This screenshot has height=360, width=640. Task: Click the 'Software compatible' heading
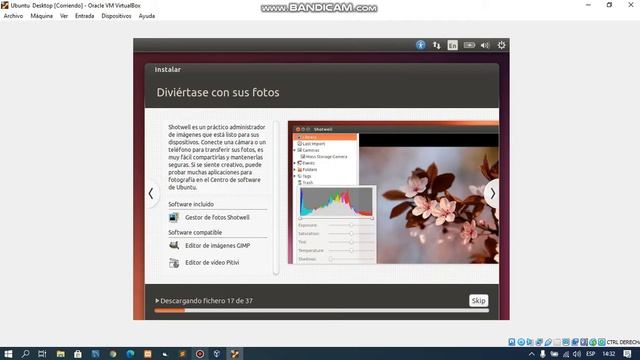(x=195, y=232)
